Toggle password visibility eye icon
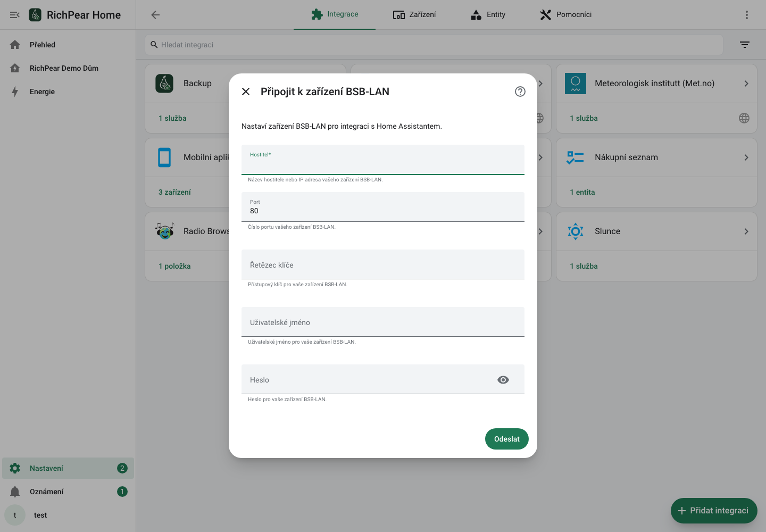The width and height of the screenshot is (766, 532). coord(503,380)
